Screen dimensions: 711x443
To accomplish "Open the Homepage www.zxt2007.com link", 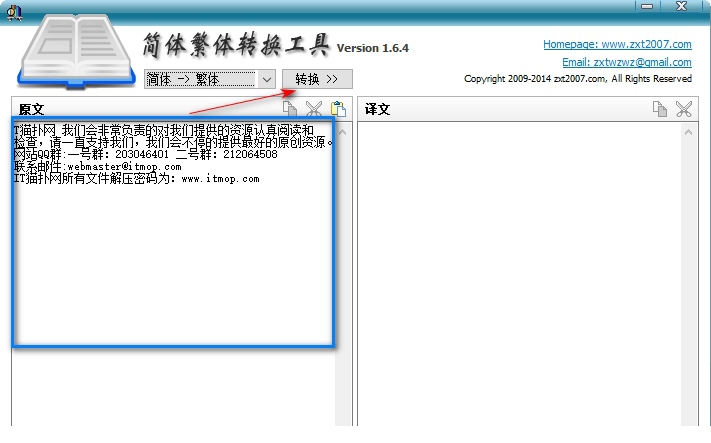I will click(617, 44).
